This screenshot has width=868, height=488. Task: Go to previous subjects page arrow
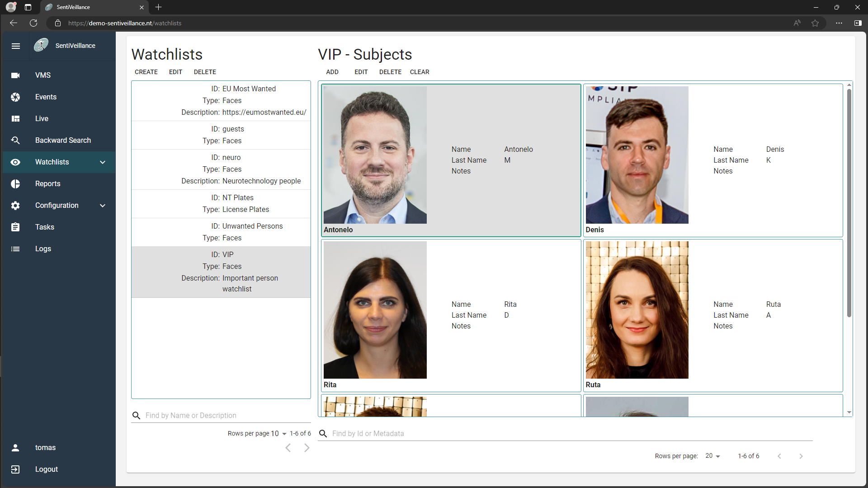[x=779, y=456]
